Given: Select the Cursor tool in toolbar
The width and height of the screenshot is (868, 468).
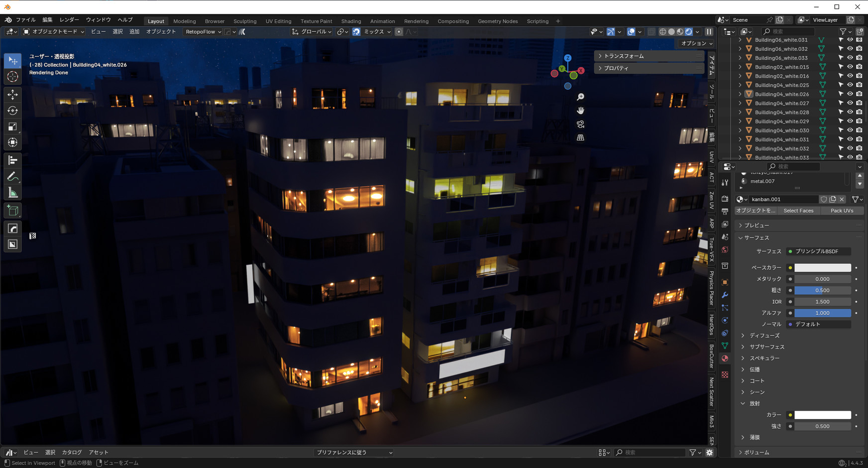Looking at the screenshot, I should (13, 77).
